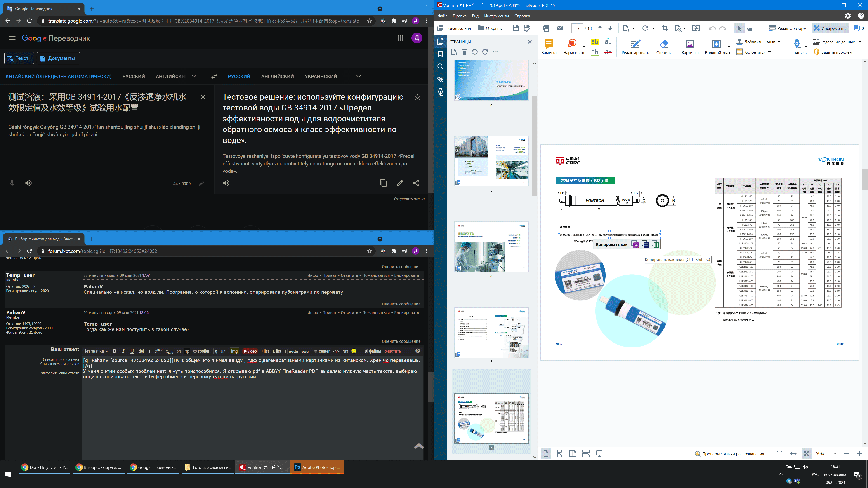Copy translation with the copy icon
868x488 pixels.
[x=383, y=183]
